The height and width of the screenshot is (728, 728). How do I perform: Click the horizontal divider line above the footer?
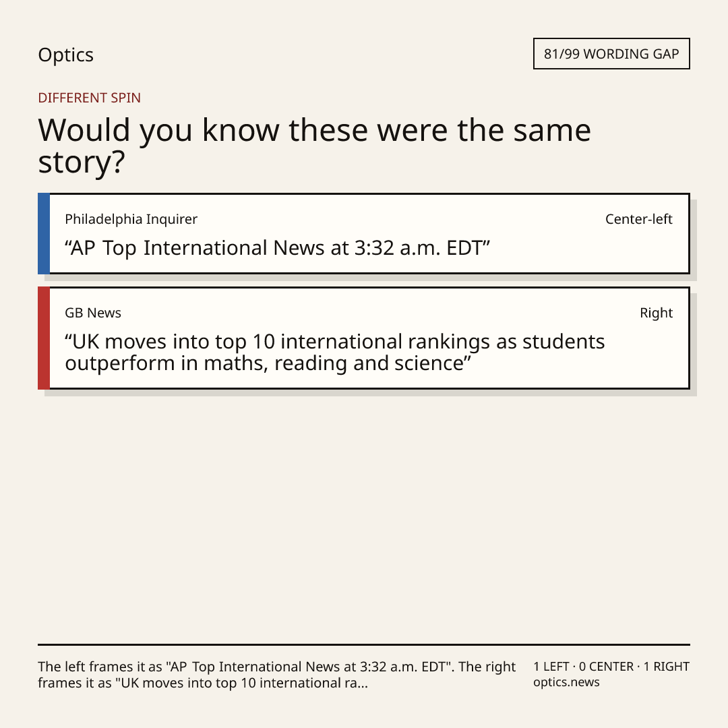(364, 644)
